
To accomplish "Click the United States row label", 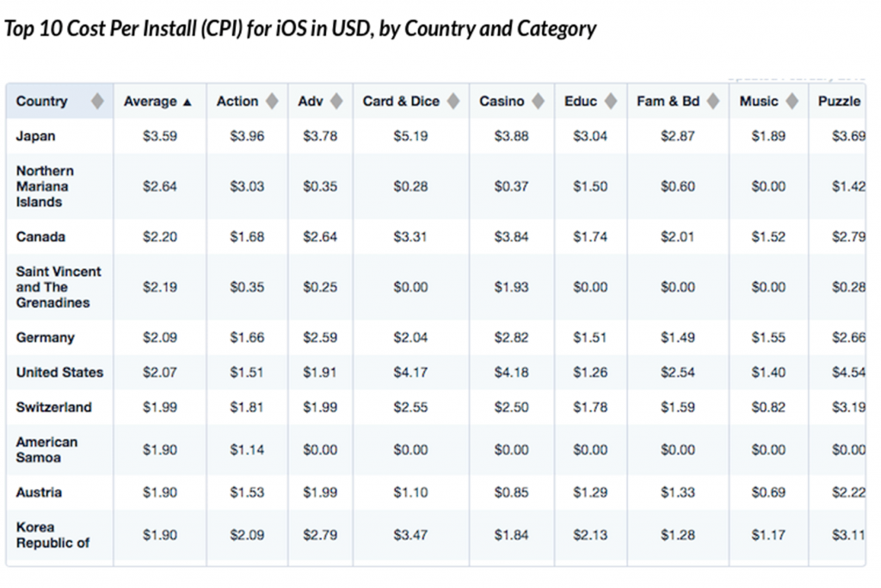I will (59, 372).
